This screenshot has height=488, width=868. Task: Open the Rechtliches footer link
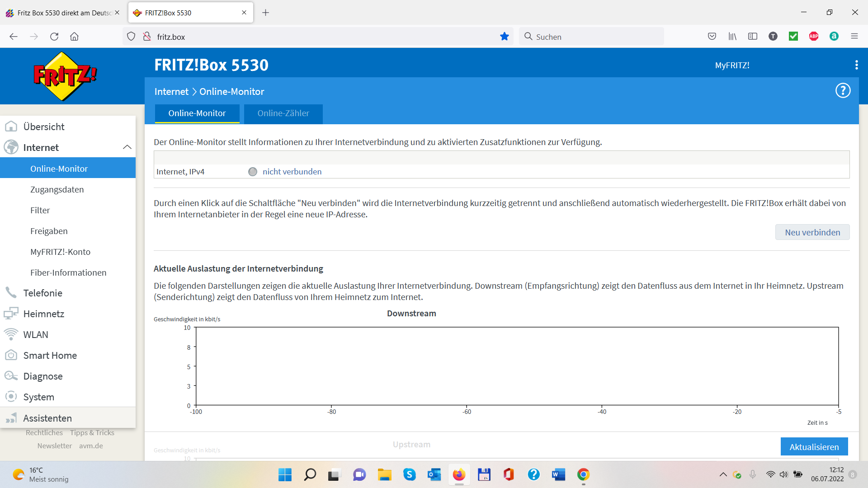point(44,432)
